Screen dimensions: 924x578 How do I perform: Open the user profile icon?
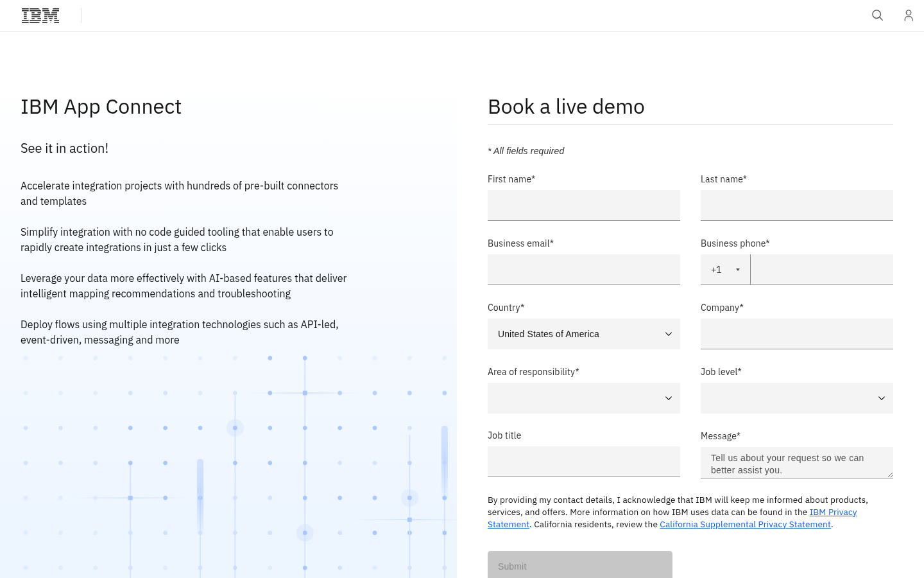click(908, 15)
